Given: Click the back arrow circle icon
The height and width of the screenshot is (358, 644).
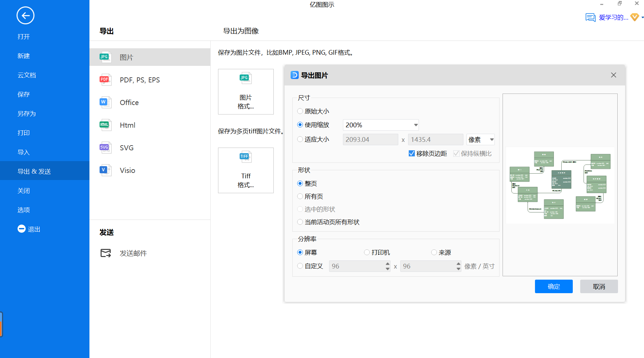Looking at the screenshot, I should point(25,16).
